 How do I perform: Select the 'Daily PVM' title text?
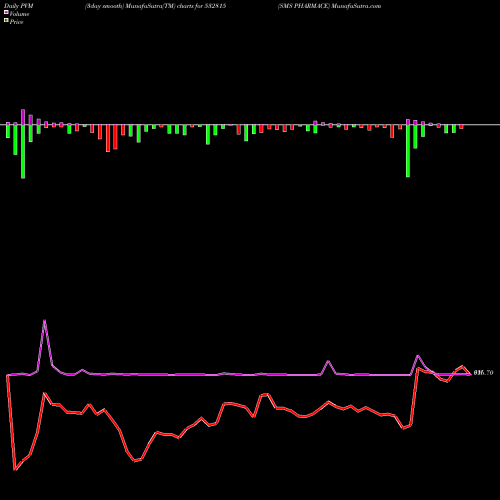pyautogui.click(x=19, y=6)
